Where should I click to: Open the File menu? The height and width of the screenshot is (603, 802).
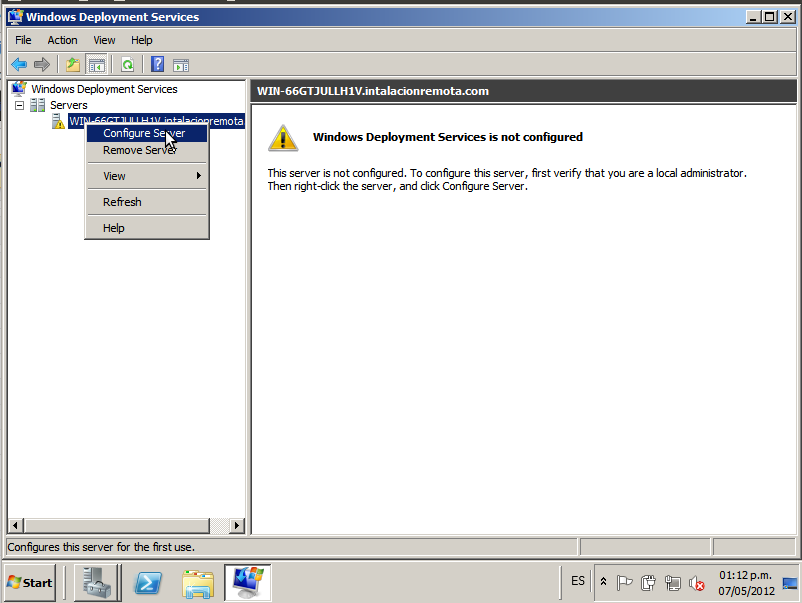pyautogui.click(x=23, y=40)
